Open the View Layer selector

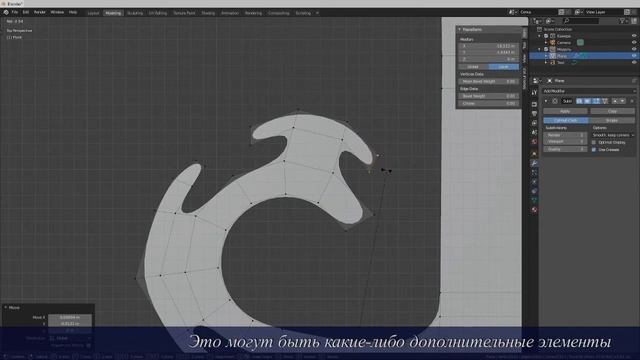pyautogui.click(x=578, y=12)
